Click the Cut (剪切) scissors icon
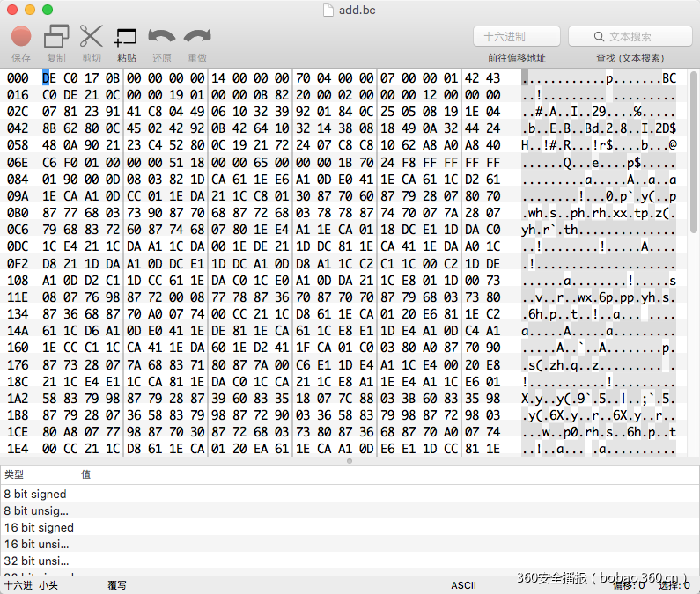The height and width of the screenshot is (594, 700). 91,36
